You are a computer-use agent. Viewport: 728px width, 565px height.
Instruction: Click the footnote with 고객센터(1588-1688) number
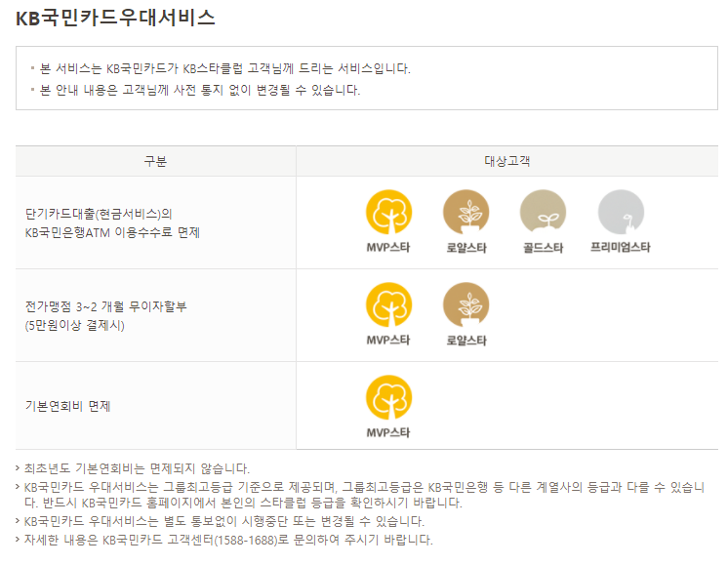[228, 540]
